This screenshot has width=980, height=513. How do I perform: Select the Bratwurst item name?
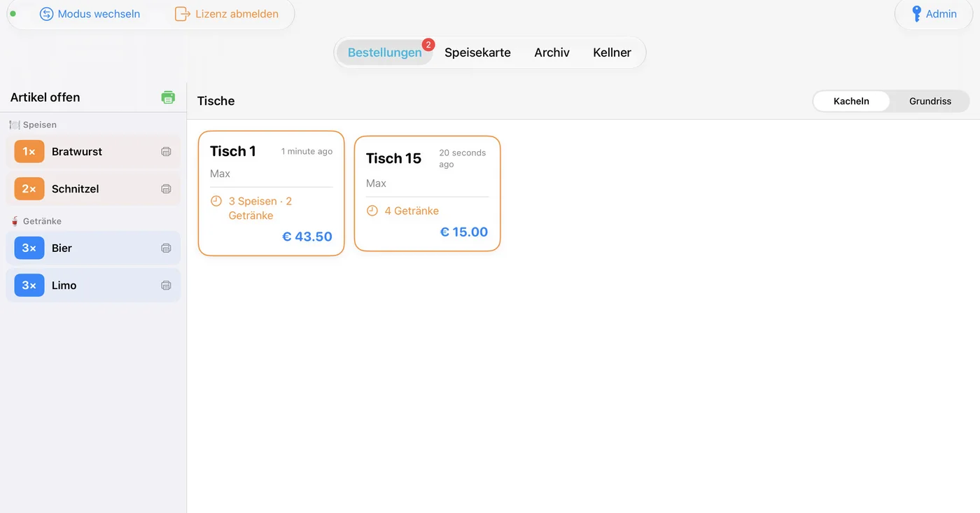(x=77, y=152)
